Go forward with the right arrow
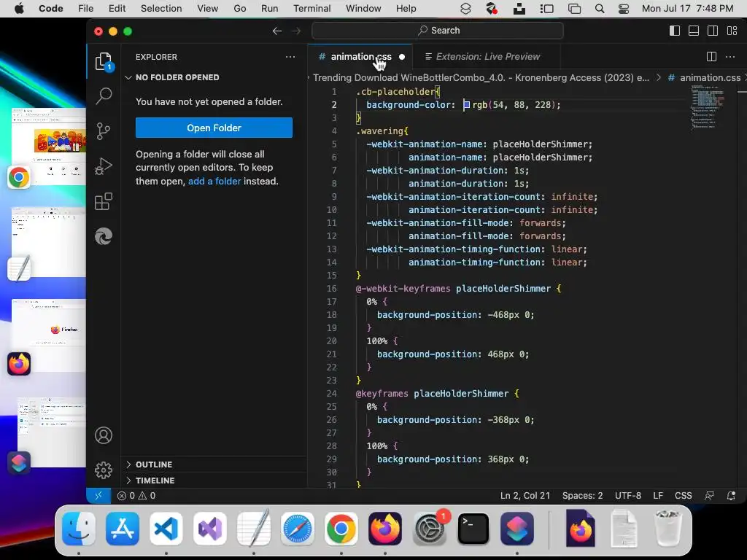Screen dimensions: 747x560 click(x=296, y=31)
